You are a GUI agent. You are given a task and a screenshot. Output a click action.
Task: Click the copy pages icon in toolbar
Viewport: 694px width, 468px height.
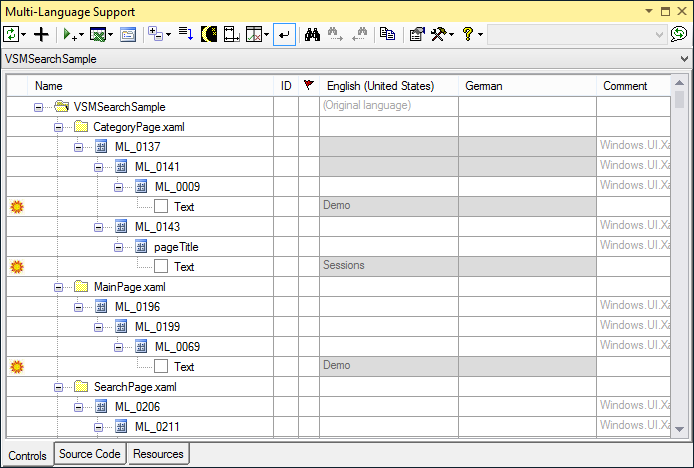point(387,34)
